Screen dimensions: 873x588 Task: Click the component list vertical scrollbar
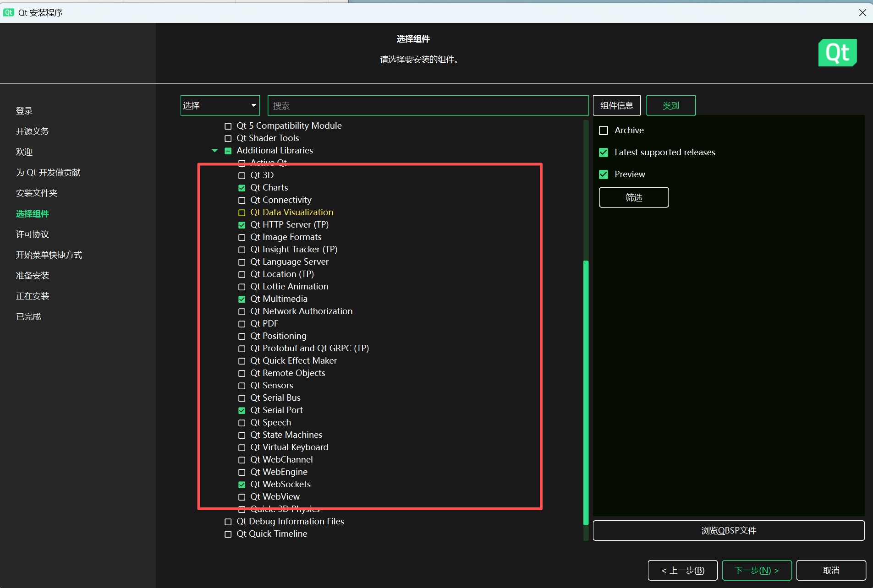click(586, 392)
